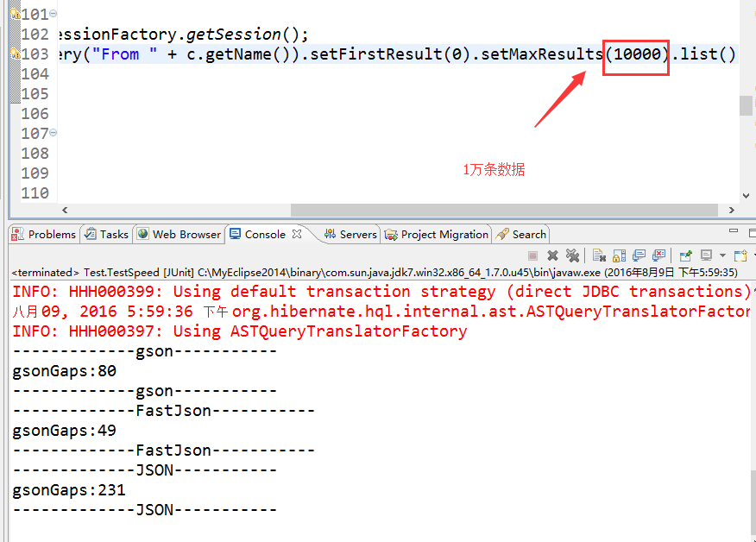Click the terminated Test.TestSpeed launch description
The image size is (756, 542).
pos(375,273)
